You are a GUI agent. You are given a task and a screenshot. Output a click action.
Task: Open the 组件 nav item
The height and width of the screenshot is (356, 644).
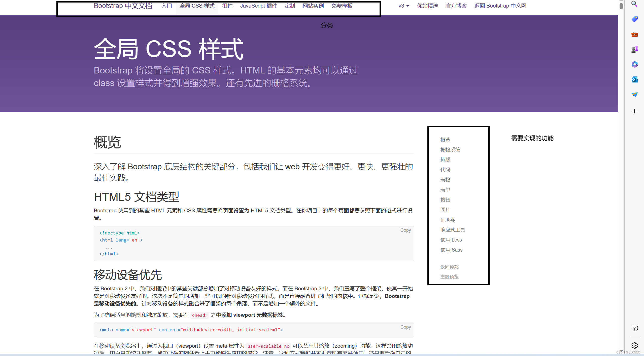tap(227, 6)
